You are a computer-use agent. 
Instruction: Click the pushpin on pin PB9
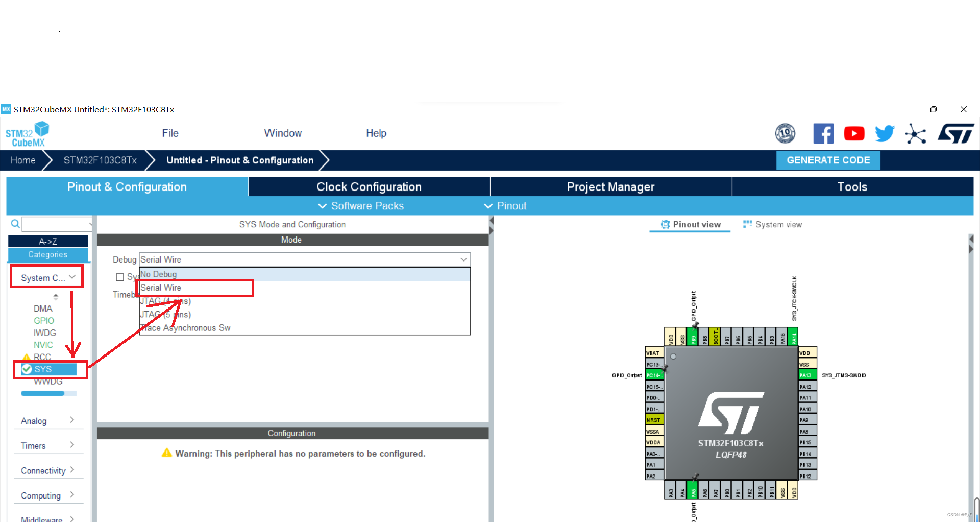click(695, 325)
